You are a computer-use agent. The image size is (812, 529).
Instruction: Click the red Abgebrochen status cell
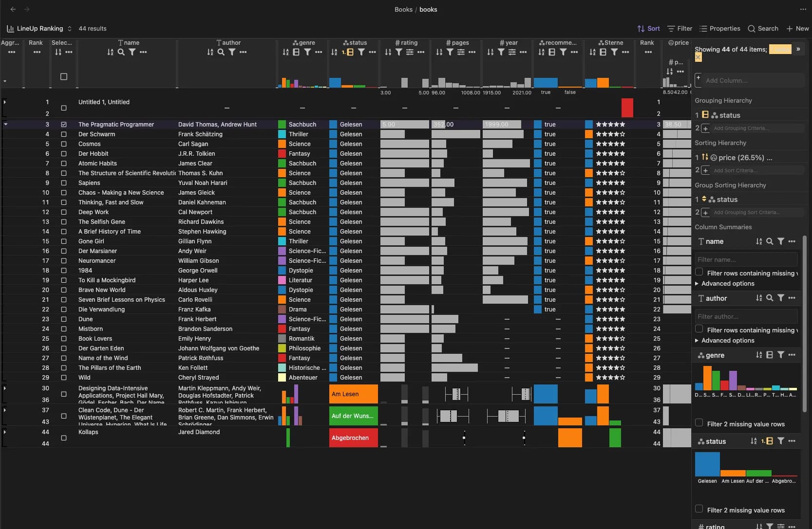(x=354, y=438)
